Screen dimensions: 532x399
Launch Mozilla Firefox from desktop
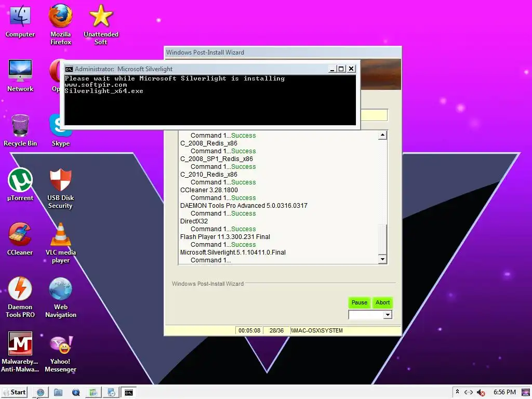click(x=60, y=24)
